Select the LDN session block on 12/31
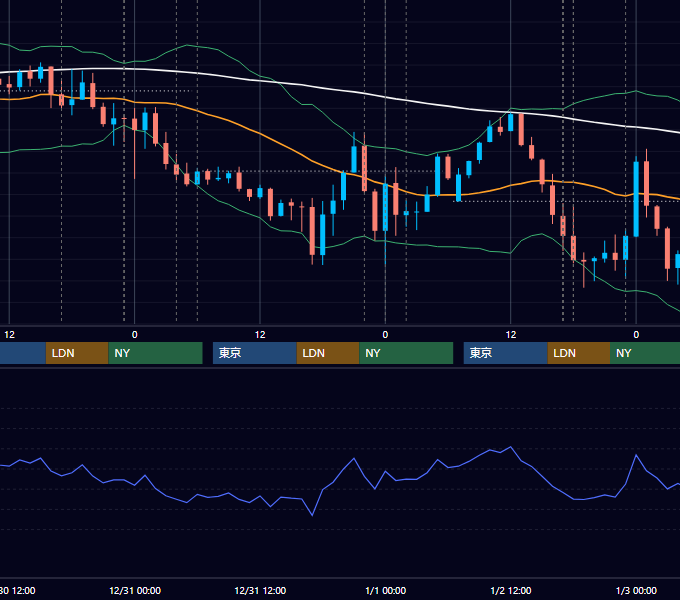The height and width of the screenshot is (600, 680). (328, 353)
